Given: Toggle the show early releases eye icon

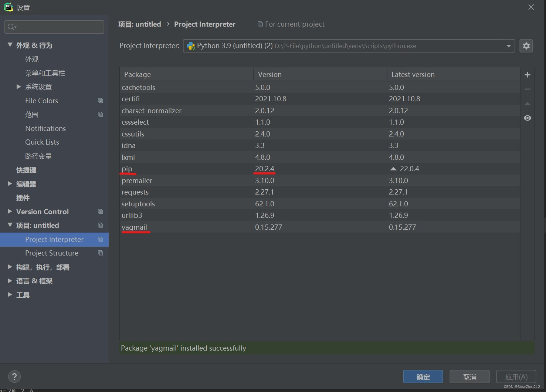Looking at the screenshot, I should point(528,118).
